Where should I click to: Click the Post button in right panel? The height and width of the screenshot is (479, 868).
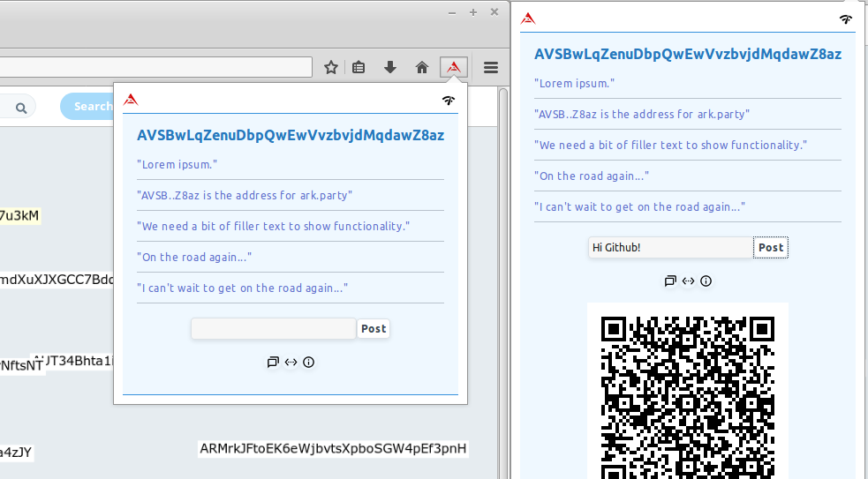771,247
